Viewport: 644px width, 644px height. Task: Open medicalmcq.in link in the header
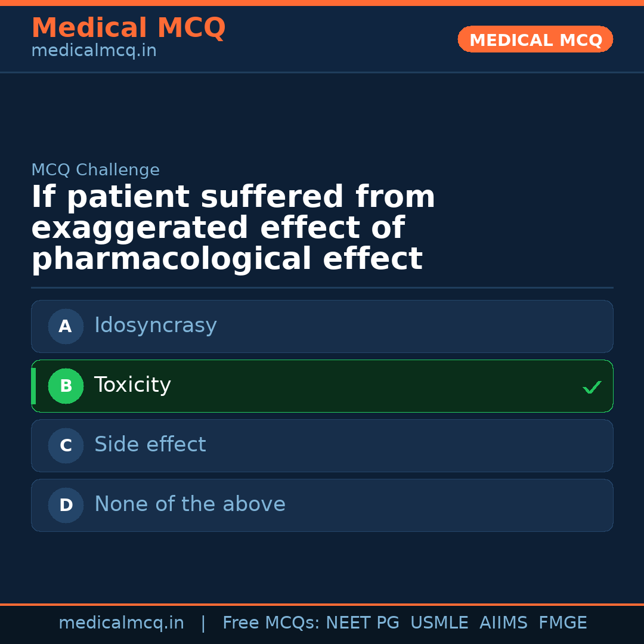94,50
